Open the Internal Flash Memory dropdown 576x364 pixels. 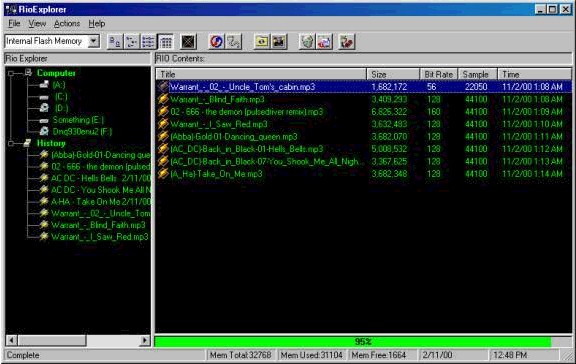click(94, 41)
